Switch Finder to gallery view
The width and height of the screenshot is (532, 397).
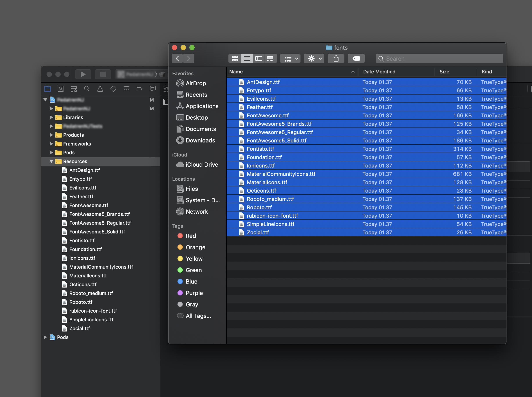[271, 58]
